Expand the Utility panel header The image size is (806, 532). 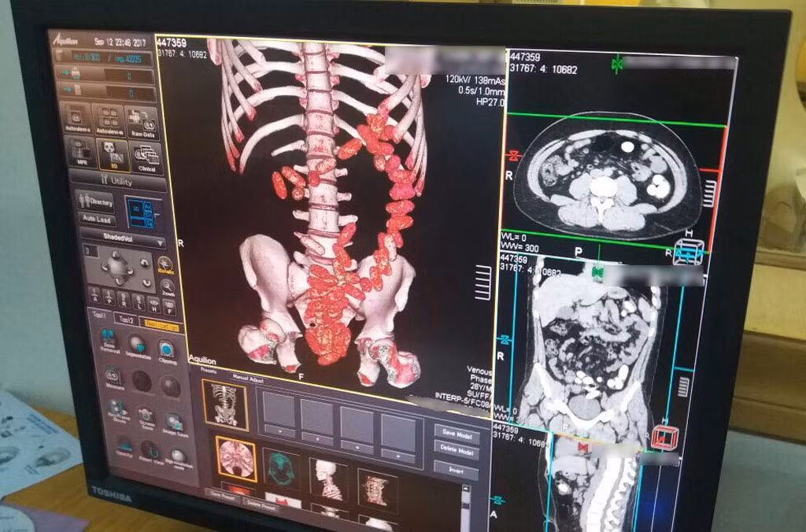click(x=118, y=180)
